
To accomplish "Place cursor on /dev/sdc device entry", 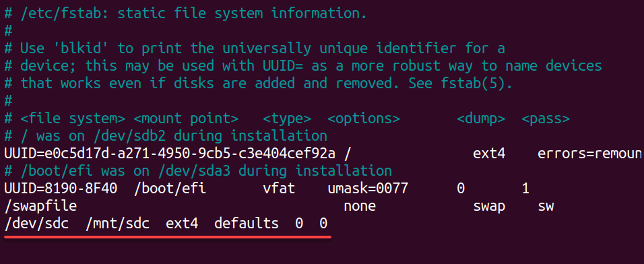I will coord(36,224).
